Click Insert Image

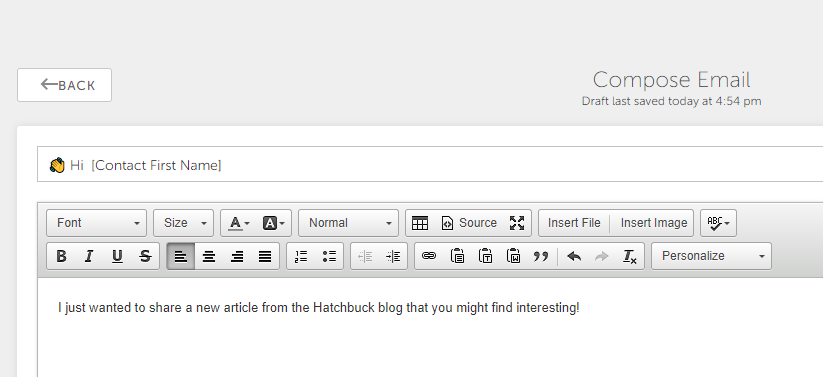[x=653, y=223]
